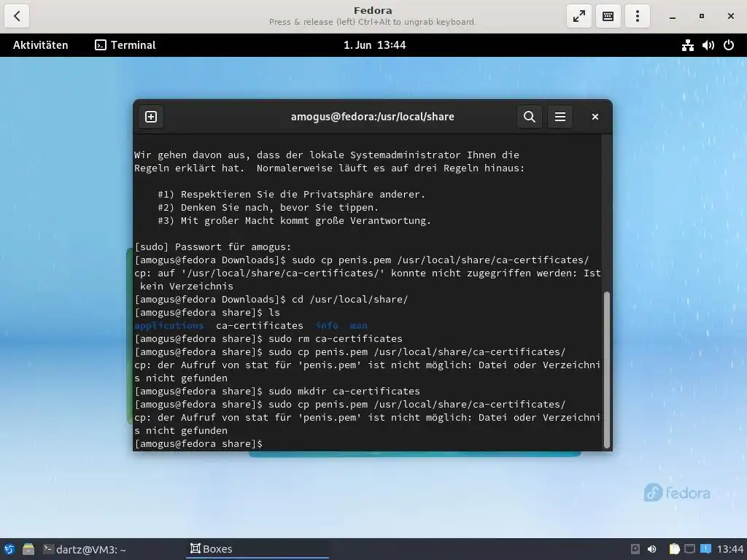Open a new terminal tab
Image resolution: width=747 pixels, height=560 pixels.
(x=151, y=117)
